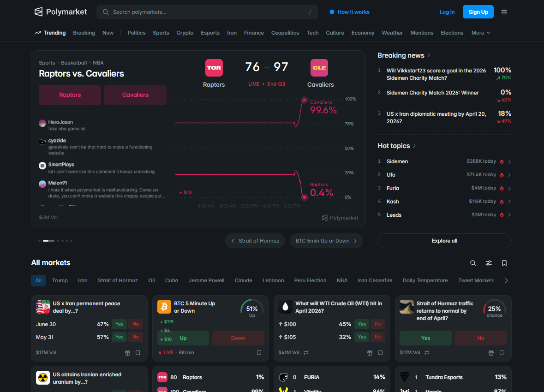Open the Kash hot topic chevron
The height and width of the screenshot is (392, 544).
509,202
